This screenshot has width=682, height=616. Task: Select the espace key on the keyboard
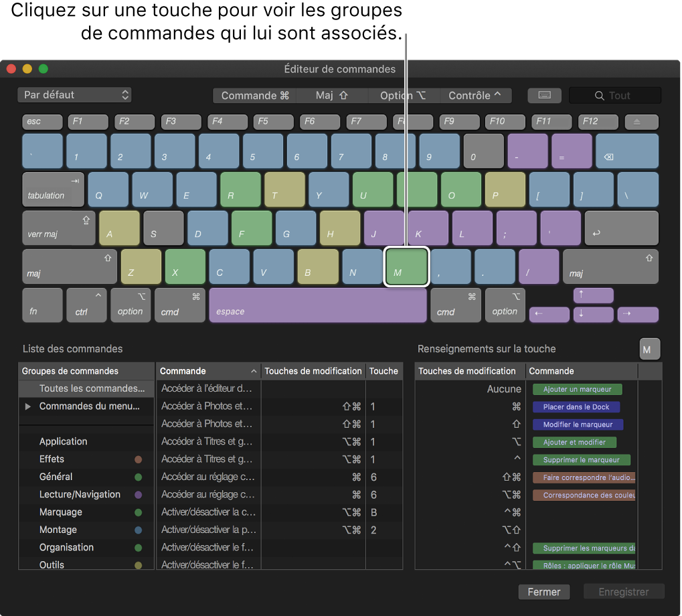pos(318,305)
